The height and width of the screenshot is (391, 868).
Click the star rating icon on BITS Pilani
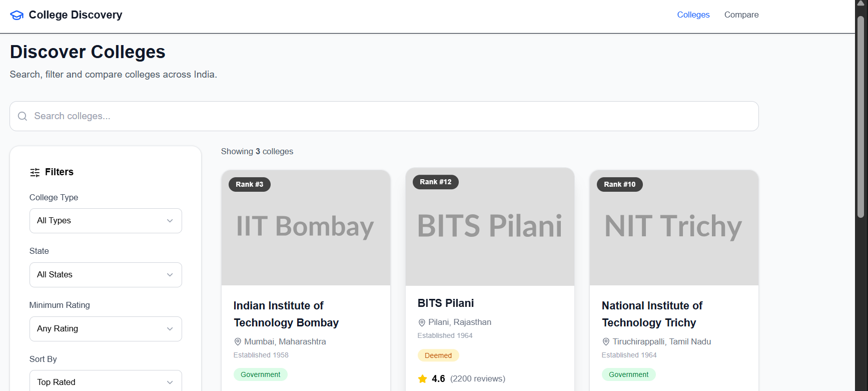[423, 378]
